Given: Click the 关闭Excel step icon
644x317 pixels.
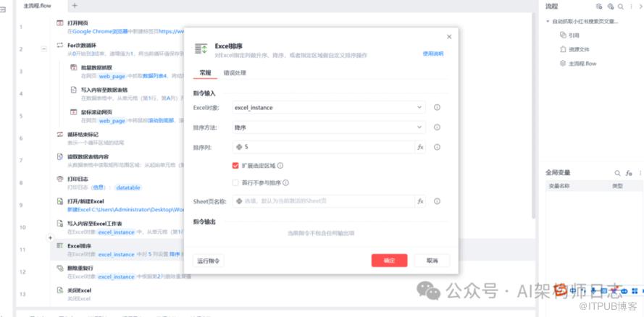Looking at the screenshot, I should pos(60,290).
